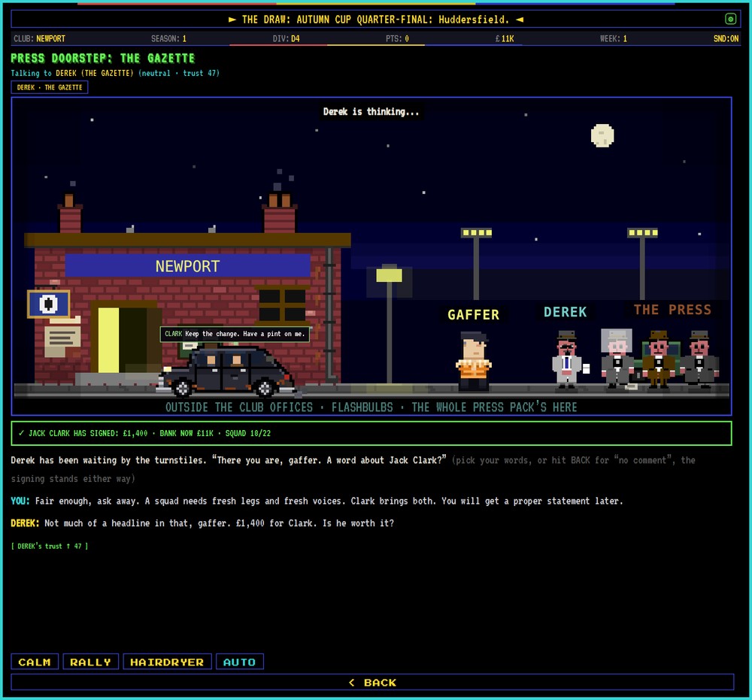Click the CLARK speech bubble above taxi
This screenshot has width=752, height=700.
click(235, 334)
